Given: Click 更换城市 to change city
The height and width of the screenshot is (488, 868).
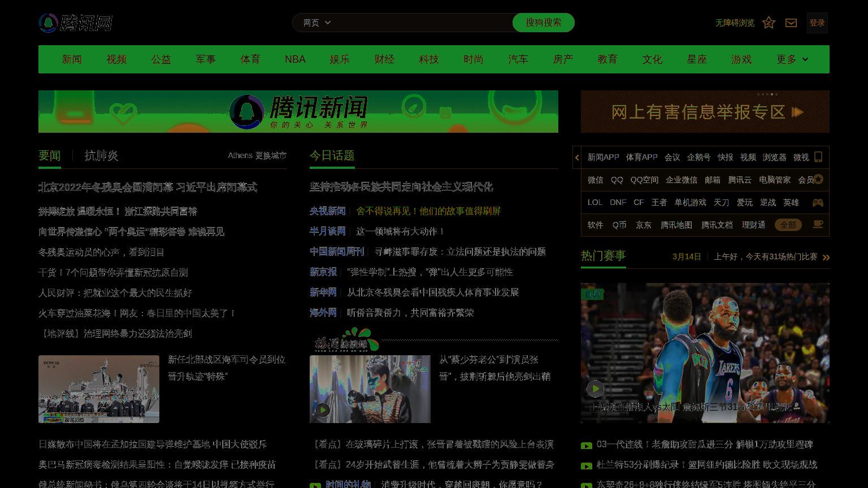Looking at the screenshot, I should (271, 155).
